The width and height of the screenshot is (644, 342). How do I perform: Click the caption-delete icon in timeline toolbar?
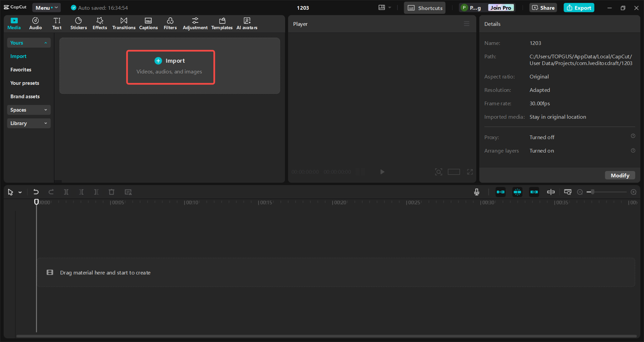(128, 192)
